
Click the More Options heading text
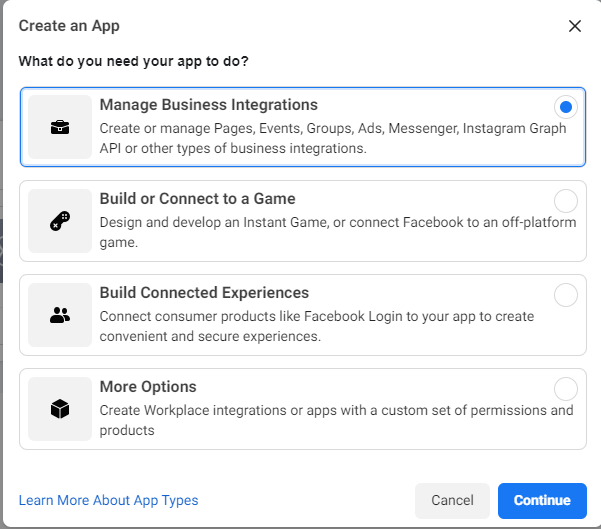click(x=148, y=386)
